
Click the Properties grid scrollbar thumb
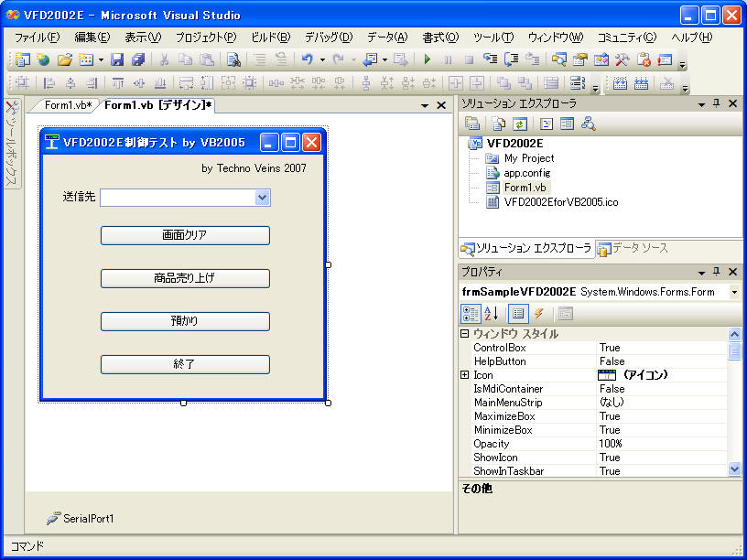(734, 351)
